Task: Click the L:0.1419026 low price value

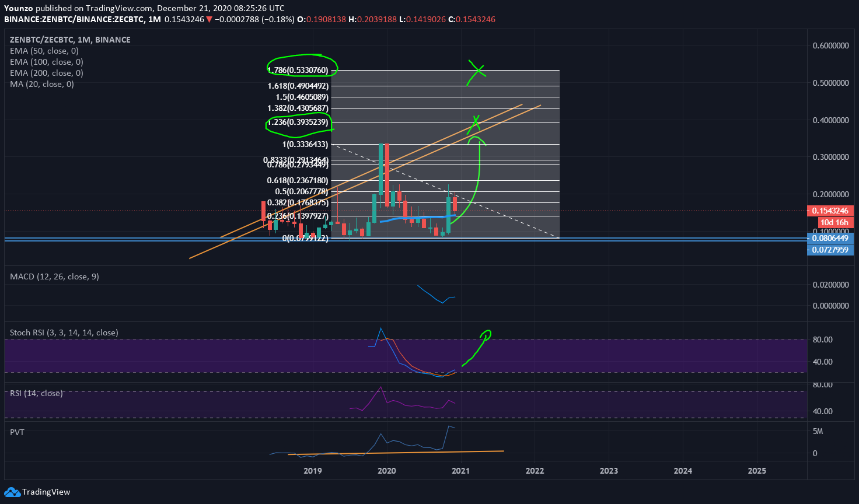Action: tap(422, 19)
